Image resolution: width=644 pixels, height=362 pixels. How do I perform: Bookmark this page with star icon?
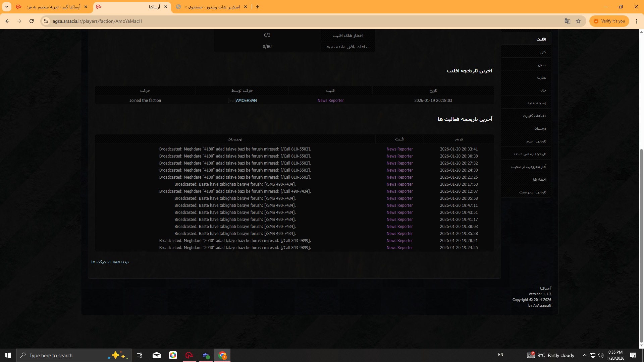coord(578,21)
